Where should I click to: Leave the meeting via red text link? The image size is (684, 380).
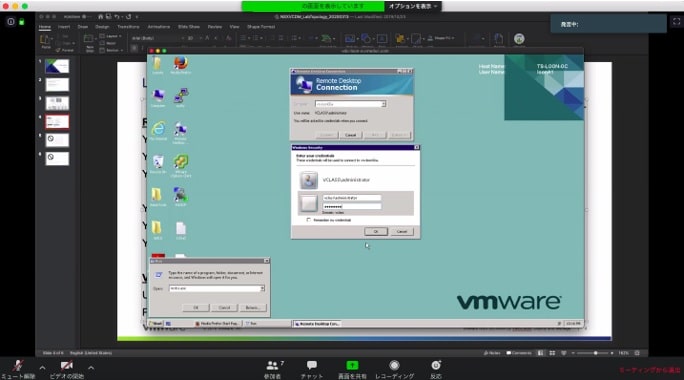(650, 370)
